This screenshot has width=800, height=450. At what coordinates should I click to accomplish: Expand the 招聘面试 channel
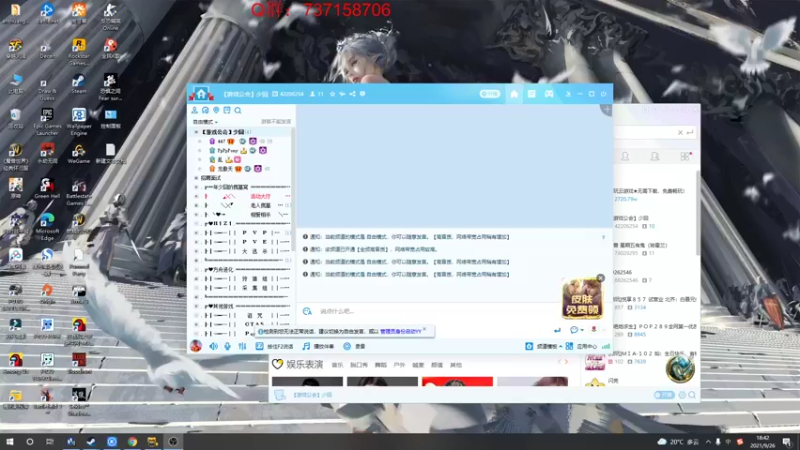(196, 178)
